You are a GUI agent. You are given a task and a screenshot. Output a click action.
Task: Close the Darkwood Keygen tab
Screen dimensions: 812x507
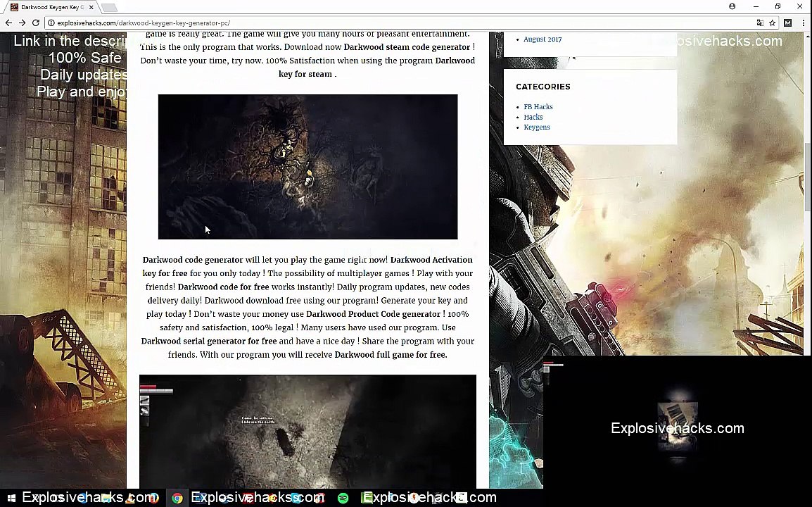pos(91,7)
